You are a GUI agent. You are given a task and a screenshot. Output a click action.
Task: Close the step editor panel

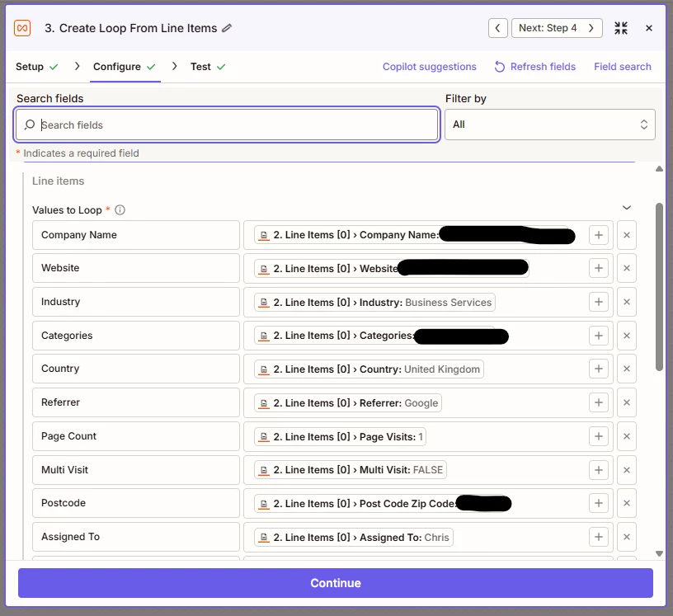[x=649, y=28]
